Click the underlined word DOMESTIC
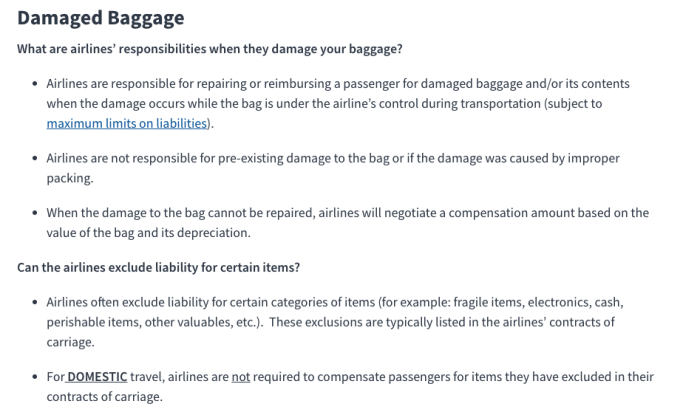The image size is (700, 415). tap(98, 377)
